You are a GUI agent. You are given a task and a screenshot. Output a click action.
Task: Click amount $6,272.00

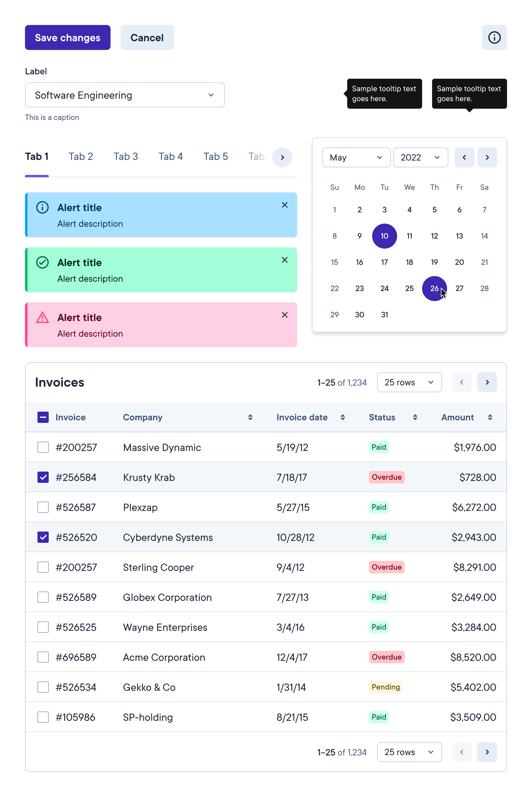pyautogui.click(x=474, y=507)
